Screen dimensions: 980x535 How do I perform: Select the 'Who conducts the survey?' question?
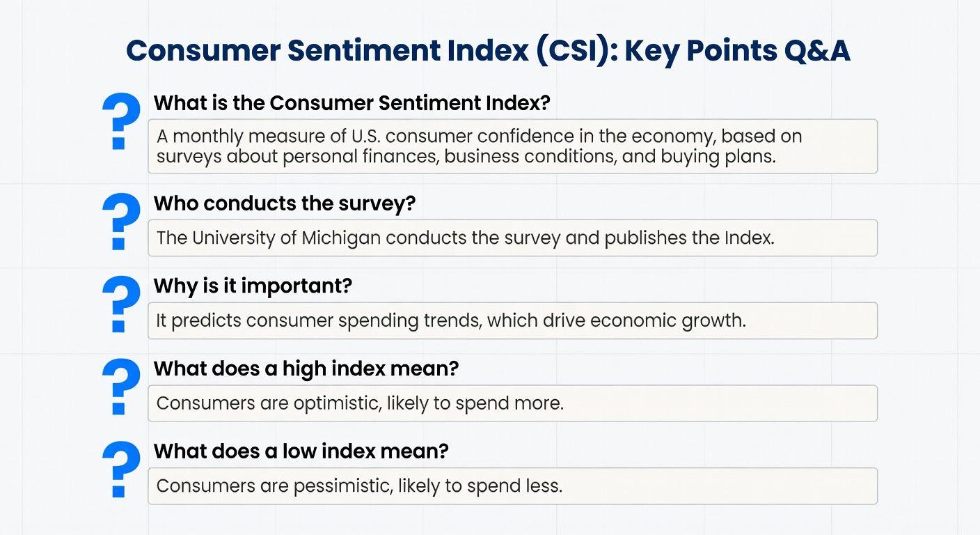tap(284, 203)
